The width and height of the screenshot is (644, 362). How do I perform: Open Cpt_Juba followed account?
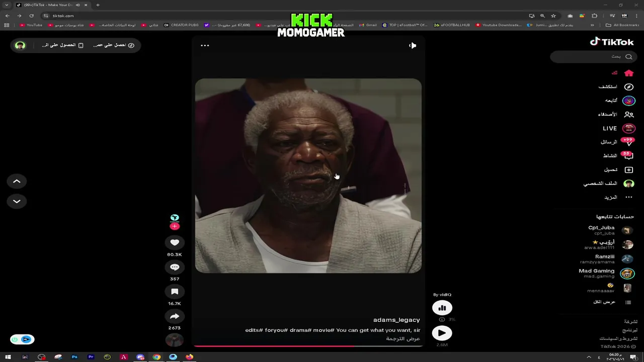click(x=610, y=230)
